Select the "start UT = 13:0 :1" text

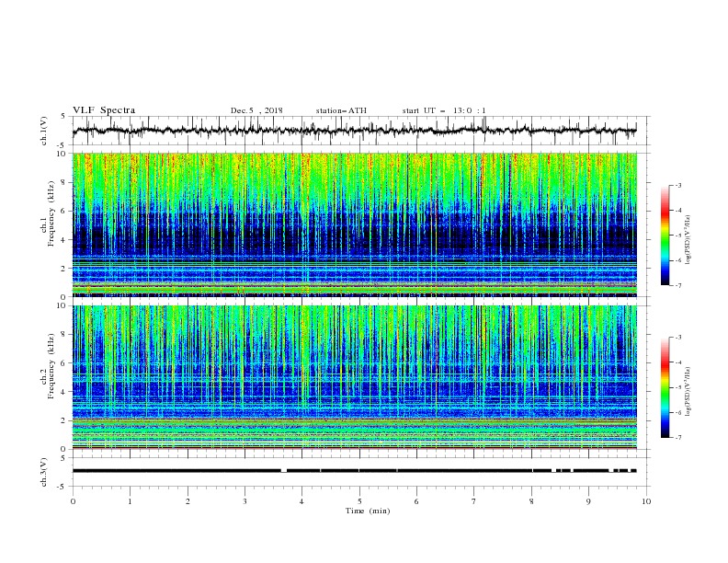click(x=444, y=110)
